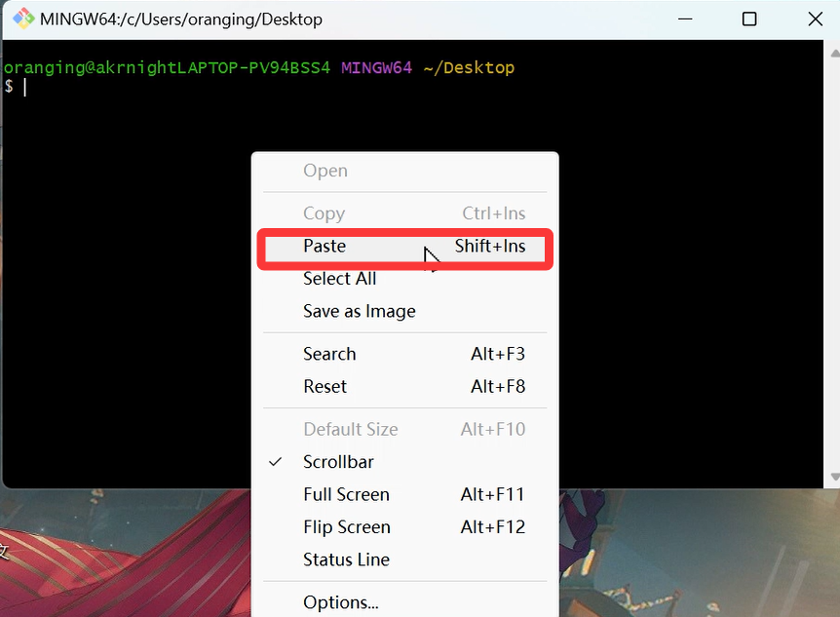Click the greyed-out Copy menu entry
Viewport: 840px width, 617px height.
(x=405, y=213)
